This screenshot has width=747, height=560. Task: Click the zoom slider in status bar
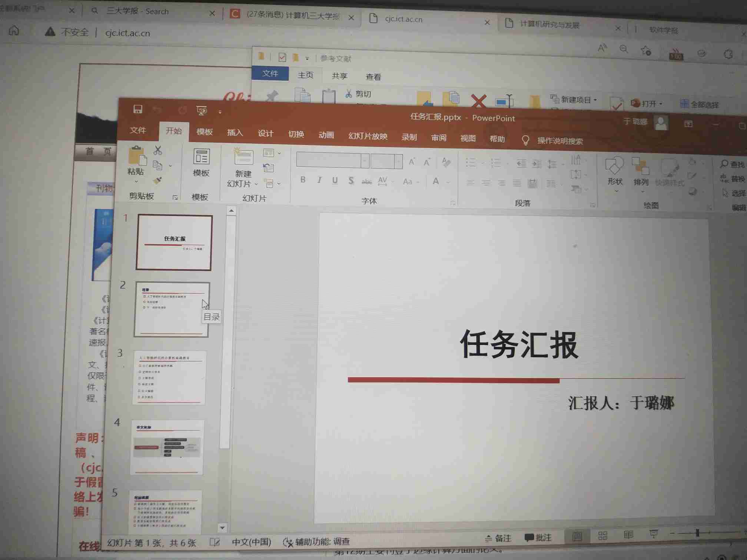pyautogui.click(x=697, y=533)
